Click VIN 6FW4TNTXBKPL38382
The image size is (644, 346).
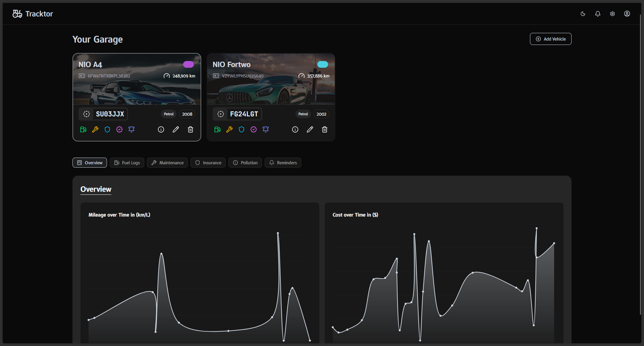tap(109, 76)
